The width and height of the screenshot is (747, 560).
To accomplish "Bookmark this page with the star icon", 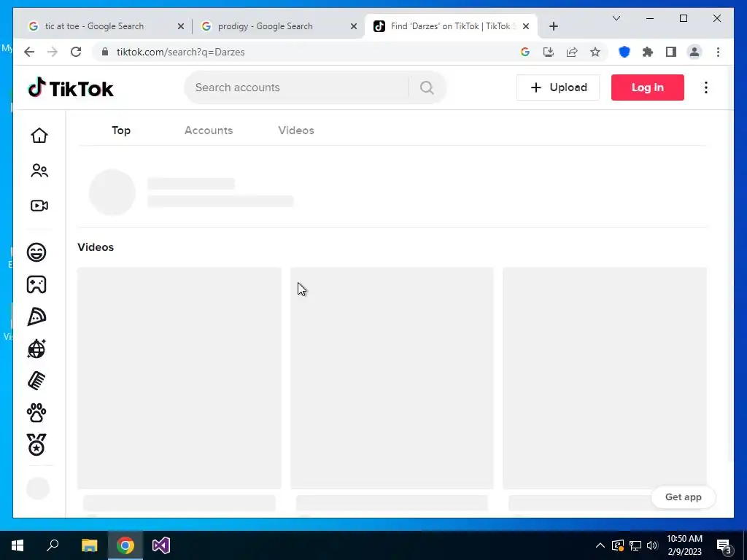I will click(595, 52).
